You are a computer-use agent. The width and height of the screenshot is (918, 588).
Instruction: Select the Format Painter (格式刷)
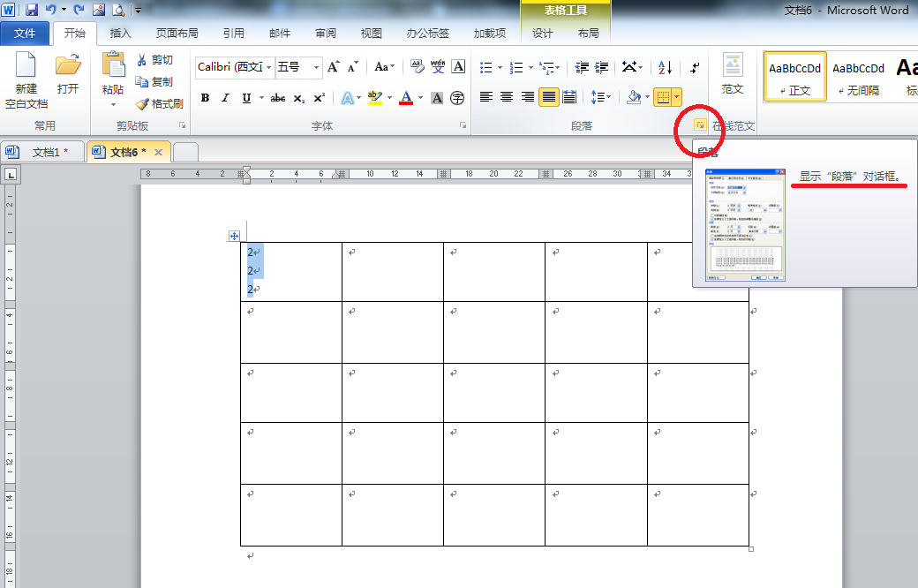coord(159,103)
